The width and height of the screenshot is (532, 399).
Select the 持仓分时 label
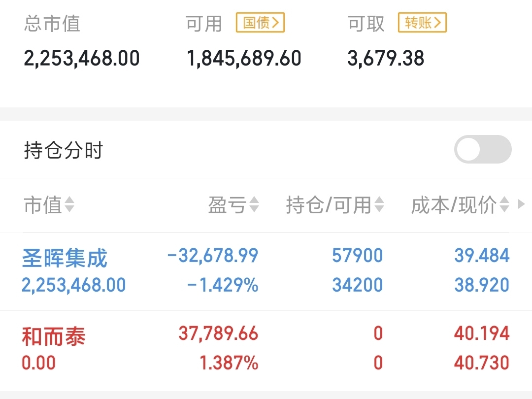[x=64, y=150]
